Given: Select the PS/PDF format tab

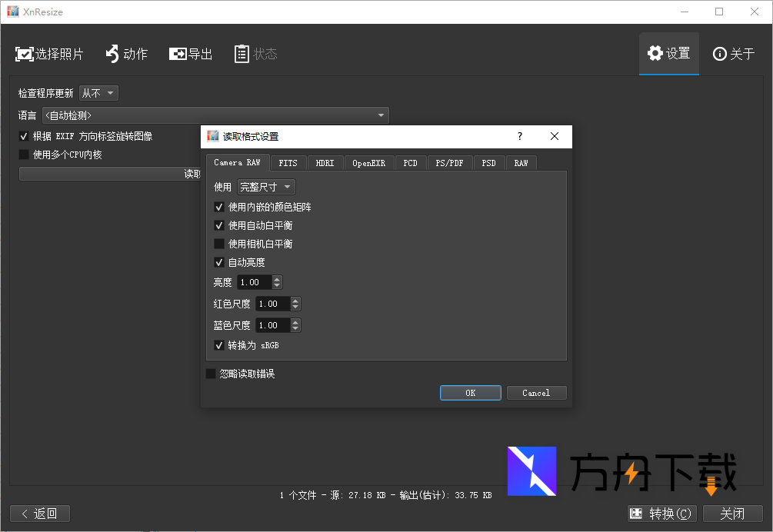Looking at the screenshot, I should coord(450,162).
